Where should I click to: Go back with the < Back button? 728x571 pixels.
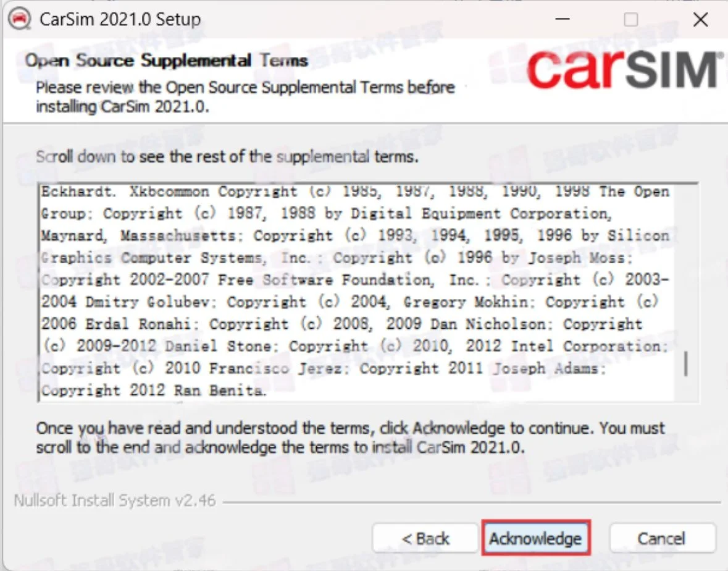point(425,538)
